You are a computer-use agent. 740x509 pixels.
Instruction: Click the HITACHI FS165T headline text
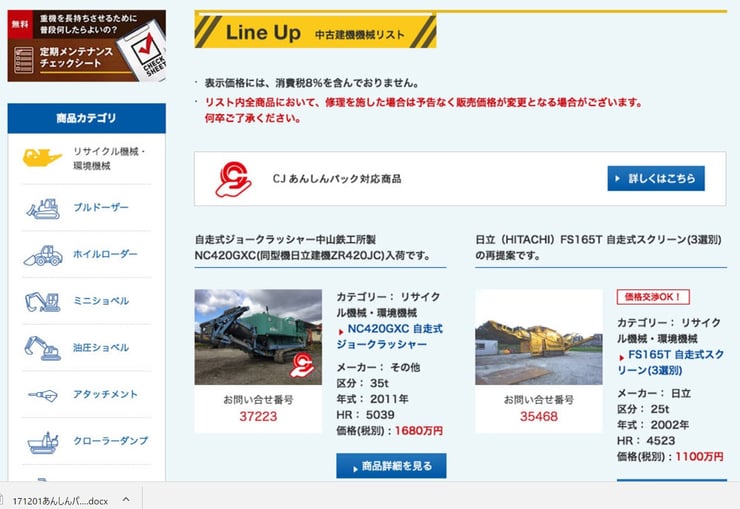pos(598,248)
